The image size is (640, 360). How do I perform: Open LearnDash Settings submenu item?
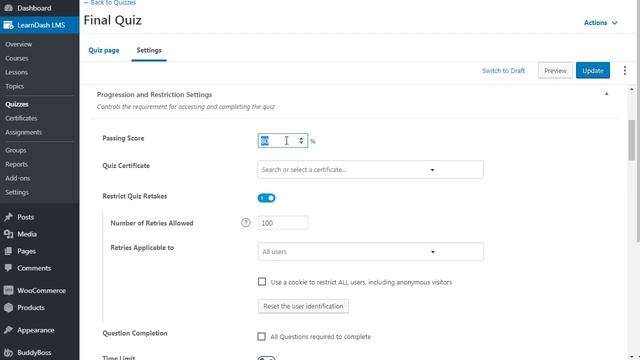[17, 192]
